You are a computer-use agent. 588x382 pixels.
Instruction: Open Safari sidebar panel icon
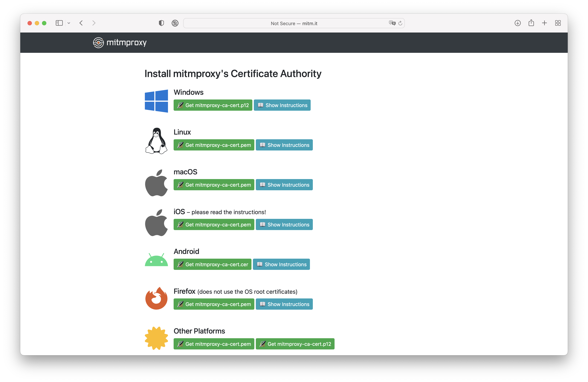click(x=59, y=23)
